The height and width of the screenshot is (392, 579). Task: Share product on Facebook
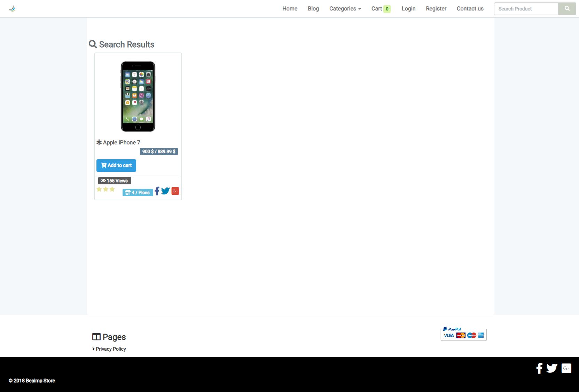coord(157,191)
